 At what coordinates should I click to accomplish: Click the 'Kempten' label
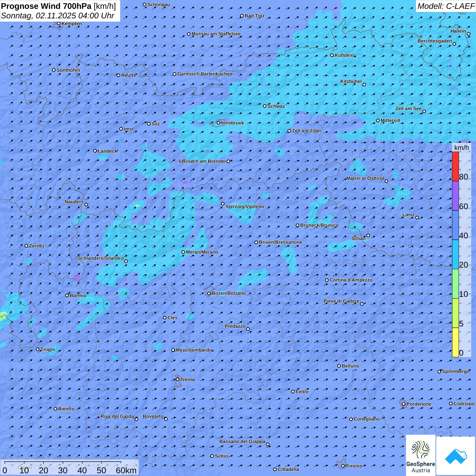71,23
